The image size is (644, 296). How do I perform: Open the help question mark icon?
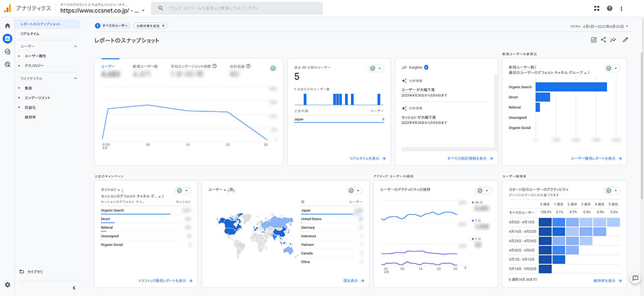point(609,8)
